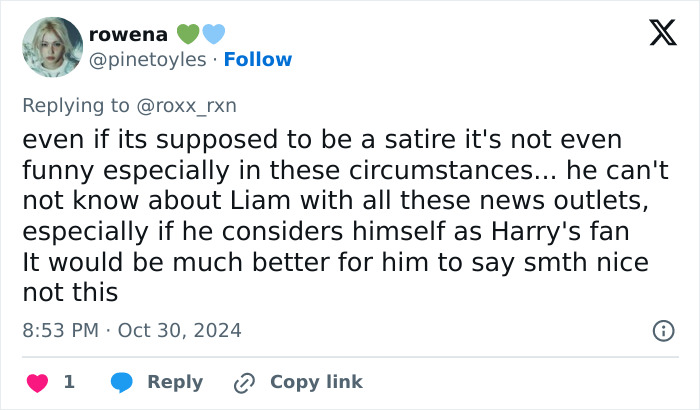Click the blue heart emoji beside rowena

pyautogui.click(x=214, y=34)
